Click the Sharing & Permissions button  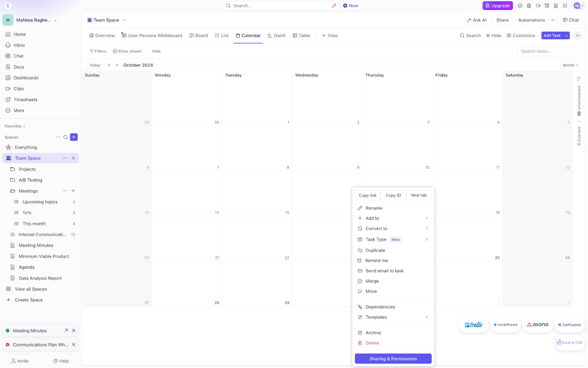pyautogui.click(x=393, y=358)
